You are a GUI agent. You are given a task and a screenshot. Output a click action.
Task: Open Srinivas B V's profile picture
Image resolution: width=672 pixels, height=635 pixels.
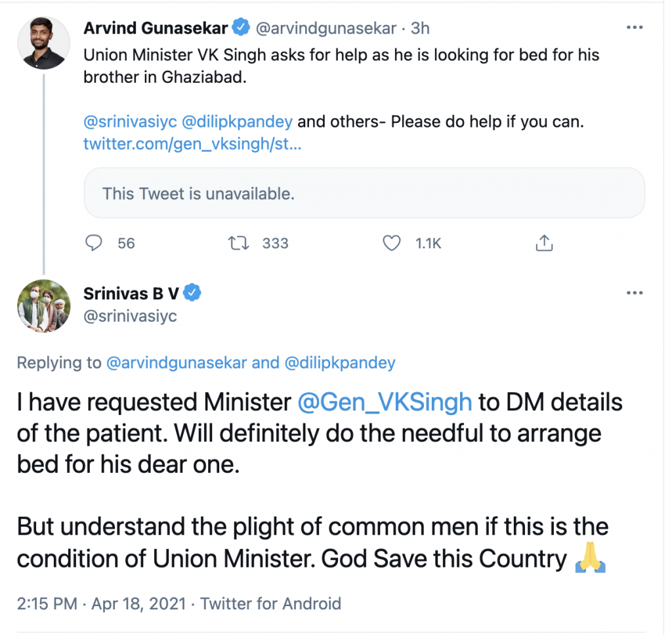[x=43, y=305]
